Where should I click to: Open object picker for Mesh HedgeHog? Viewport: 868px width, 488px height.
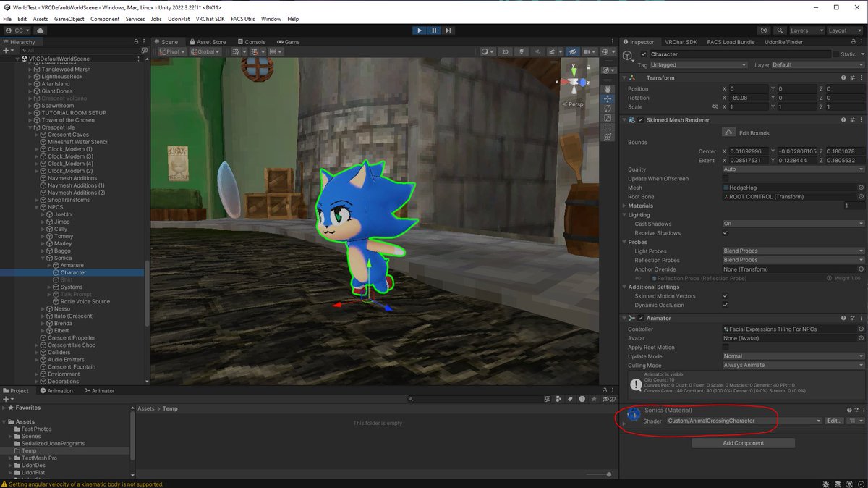[x=861, y=188]
